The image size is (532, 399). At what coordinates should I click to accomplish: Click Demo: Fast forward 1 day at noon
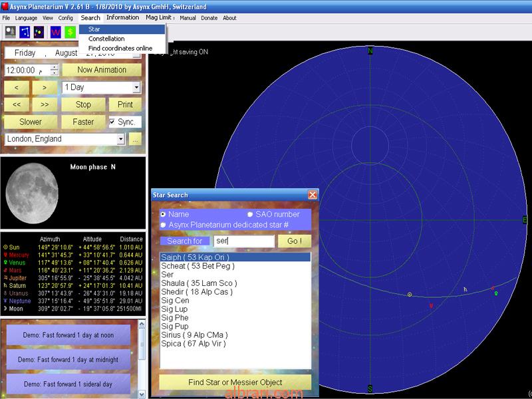(x=68, y=335)
